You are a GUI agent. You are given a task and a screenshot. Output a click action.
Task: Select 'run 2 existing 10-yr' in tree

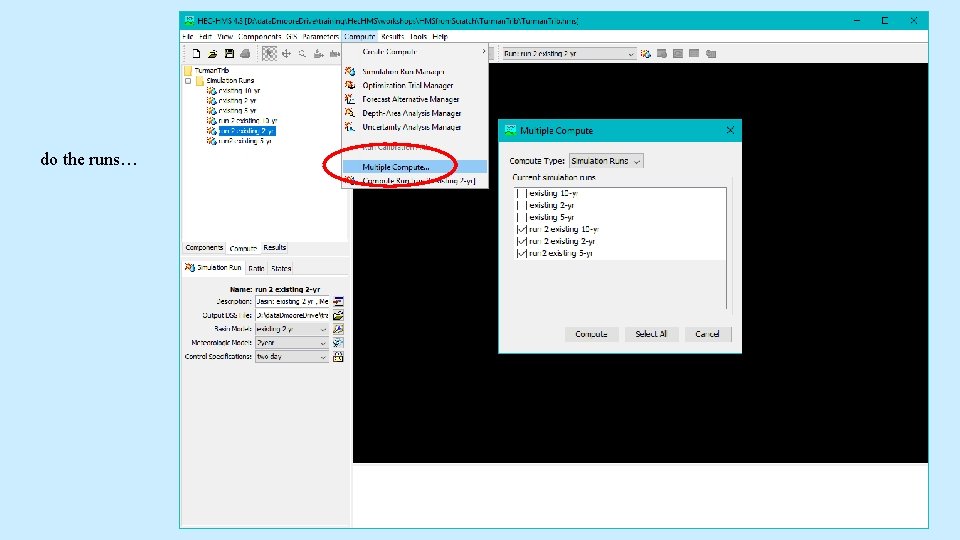pos(247,121)
